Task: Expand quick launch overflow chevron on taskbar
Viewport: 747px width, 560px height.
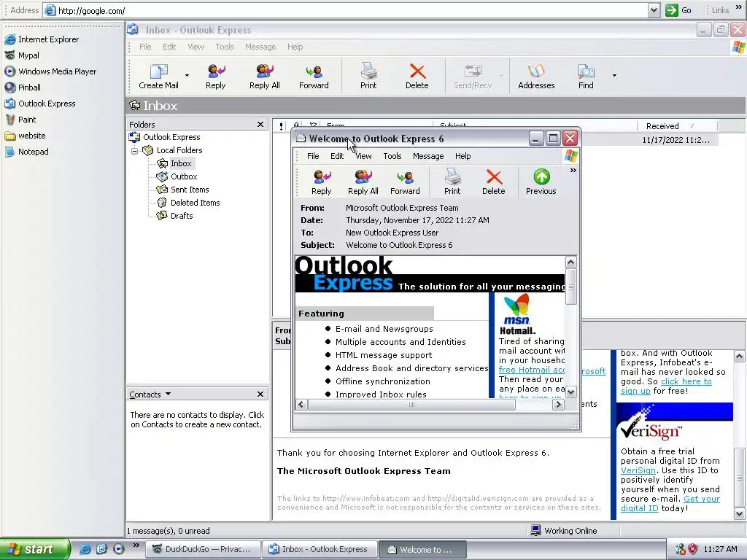Action: [x=136, y=545]
